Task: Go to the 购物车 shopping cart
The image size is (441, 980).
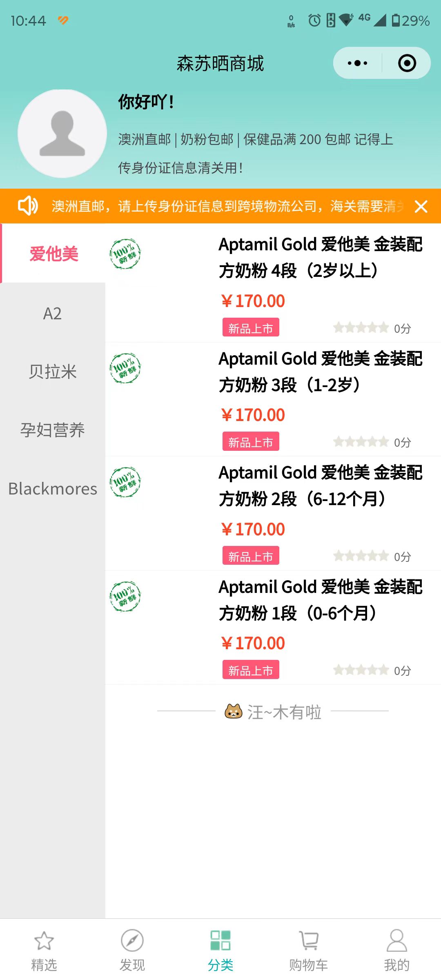Action: (x=309, y=949)
